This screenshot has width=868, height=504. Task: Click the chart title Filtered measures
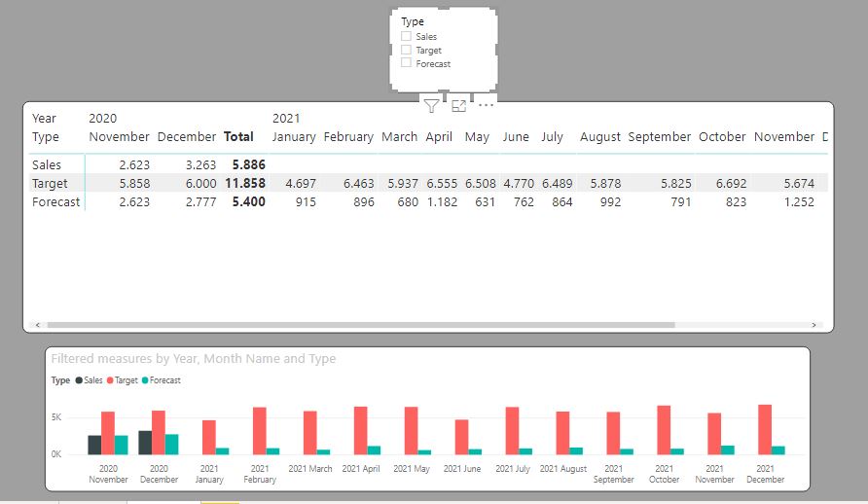tap(194, 358)
